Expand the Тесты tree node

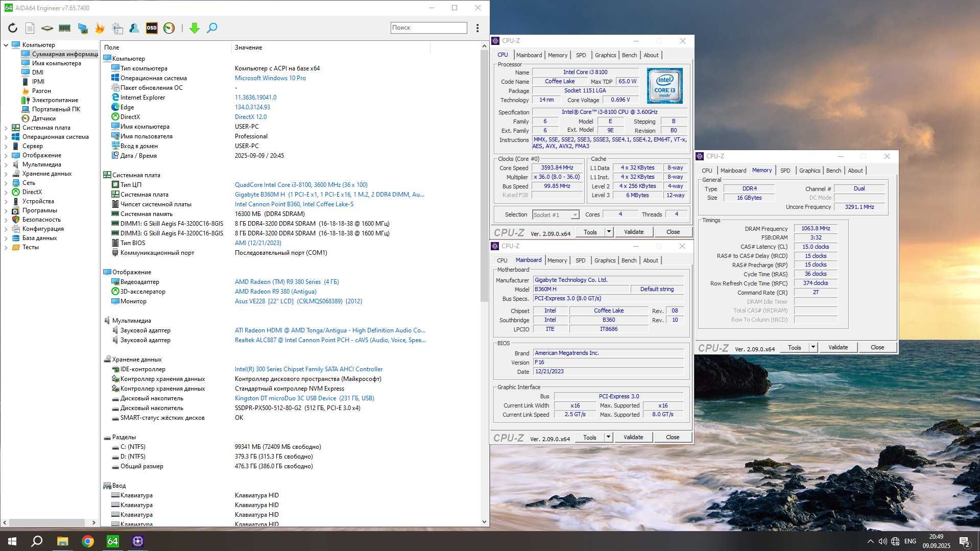6,247
